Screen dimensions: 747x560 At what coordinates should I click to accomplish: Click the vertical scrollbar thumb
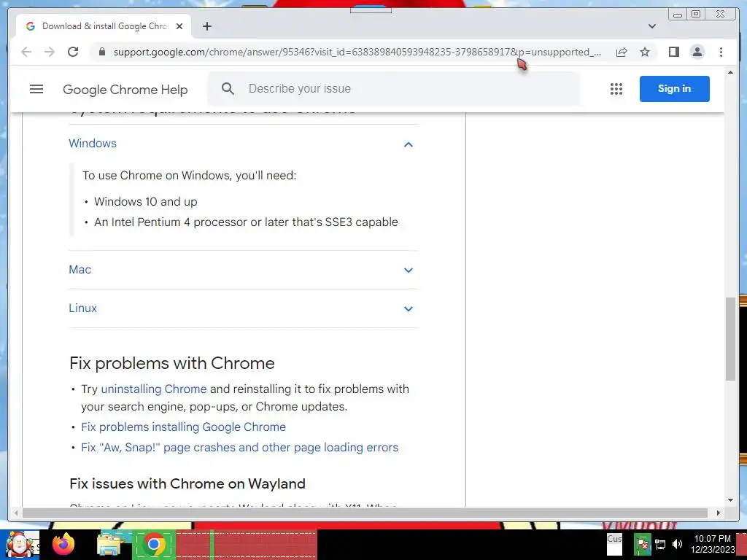coord(730,338)
